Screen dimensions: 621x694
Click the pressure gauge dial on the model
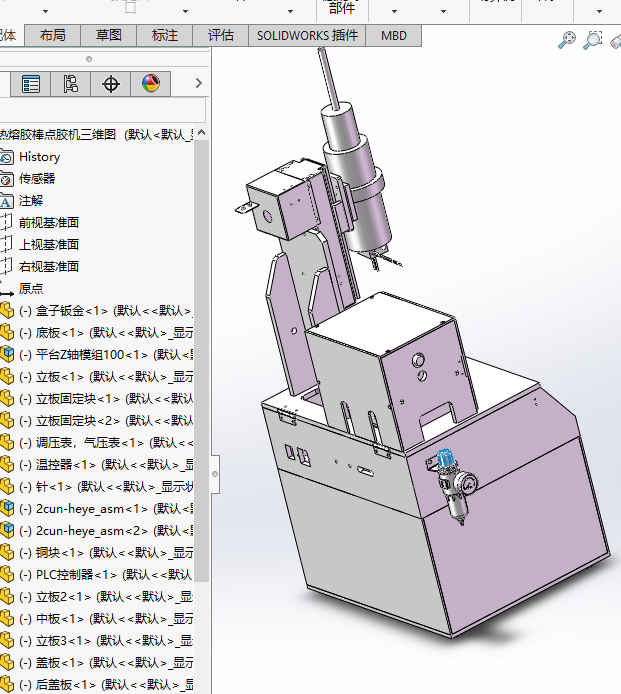coord(467,483)
